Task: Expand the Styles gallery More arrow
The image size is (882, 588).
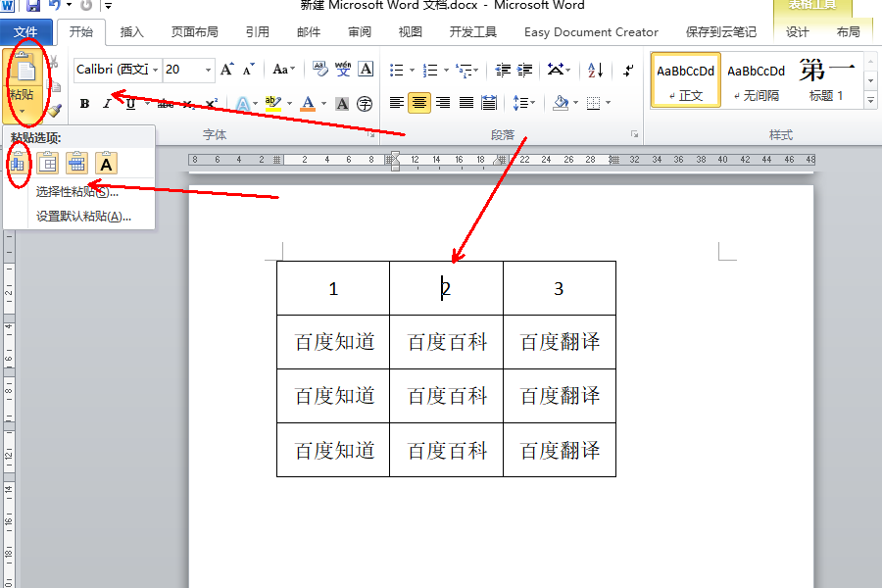Action: 871,101
